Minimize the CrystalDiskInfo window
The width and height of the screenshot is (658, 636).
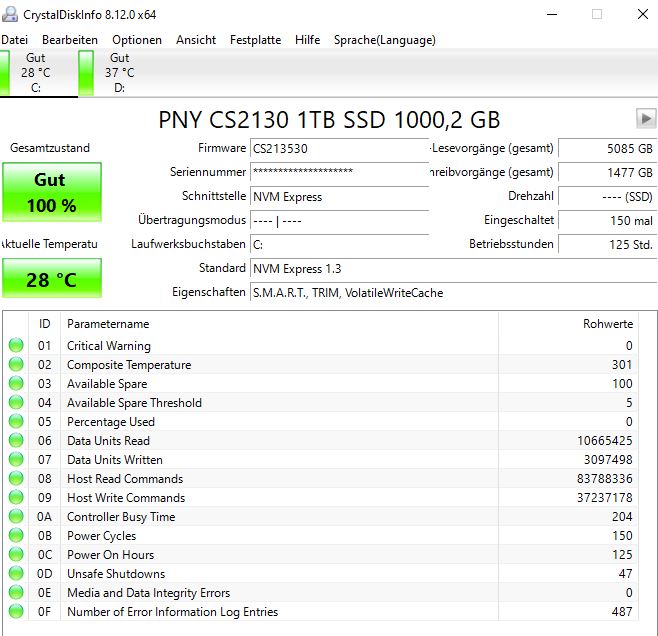(552, 14)
